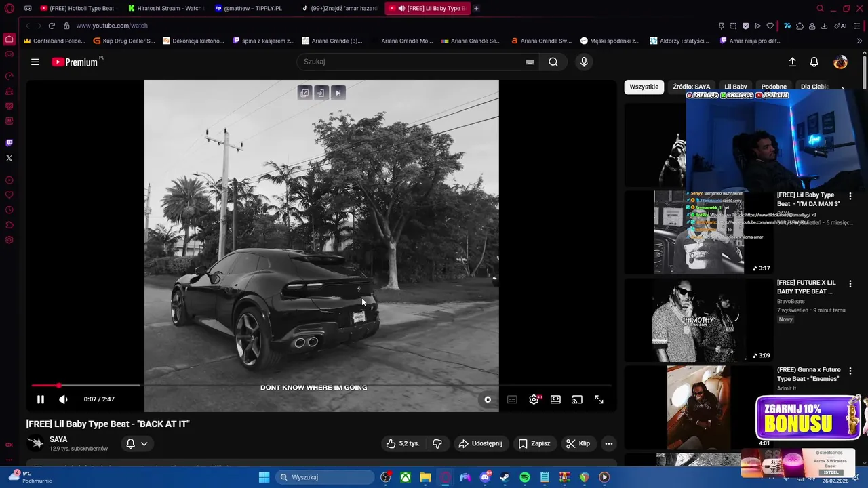Screen dimensions: 868x488
Task: Open Spotify from the taskbar
Action: pos(525,477)
